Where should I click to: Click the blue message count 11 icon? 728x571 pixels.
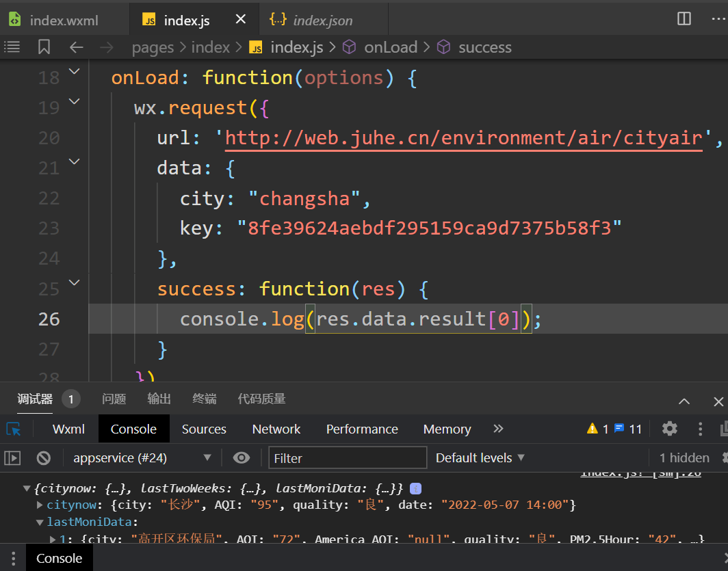pyautogui.click(x=628, y=429)
